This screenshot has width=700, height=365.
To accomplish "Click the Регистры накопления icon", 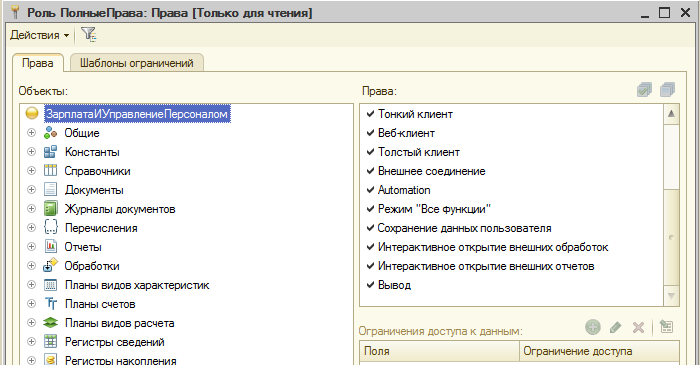I will coord(50,359).
